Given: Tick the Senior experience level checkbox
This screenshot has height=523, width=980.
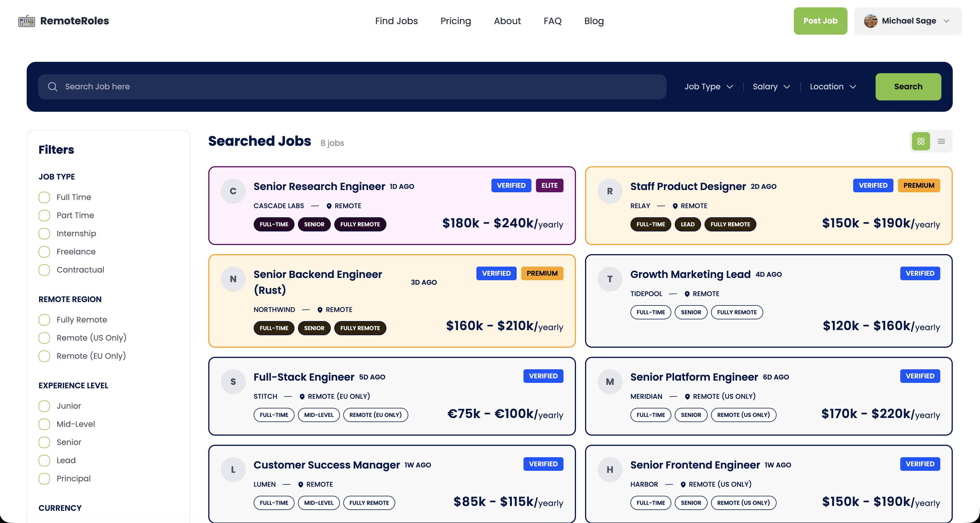Looking at the screenshot, I should [44, 442].
